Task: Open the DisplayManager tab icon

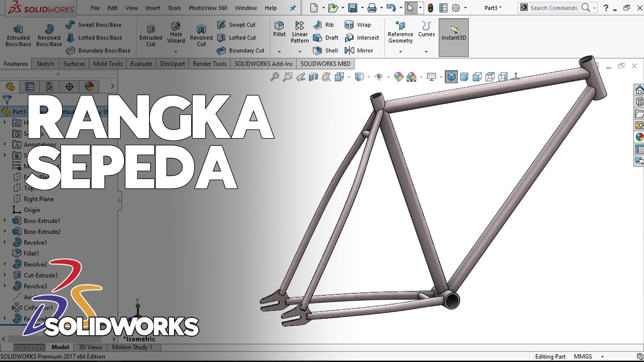Action: point(89,86)
